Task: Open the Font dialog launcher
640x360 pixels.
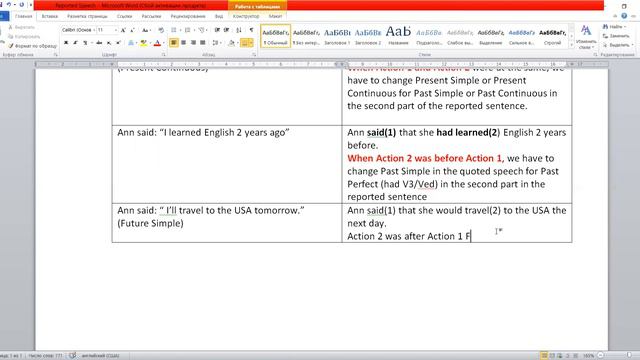Action: tap(163, 54)
